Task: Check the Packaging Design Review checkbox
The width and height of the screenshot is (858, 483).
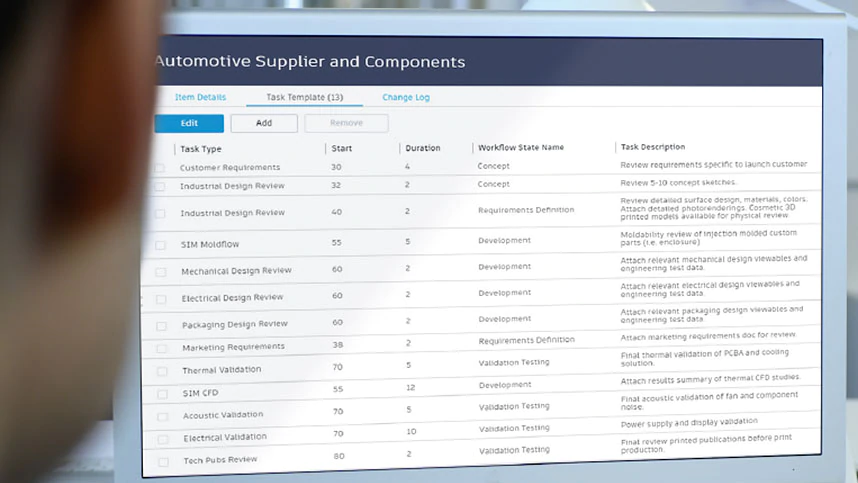Action: click(x=161, y=325)
